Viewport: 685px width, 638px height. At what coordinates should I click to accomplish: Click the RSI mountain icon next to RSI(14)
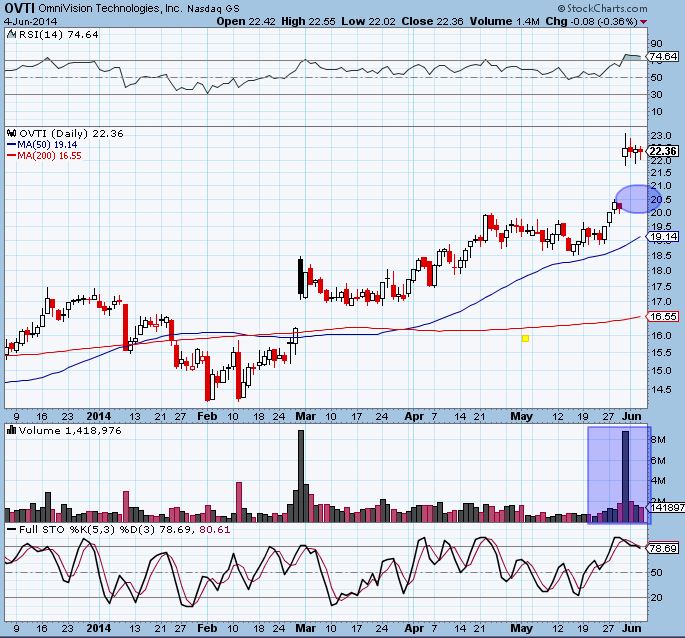click(x=12, y=35)
